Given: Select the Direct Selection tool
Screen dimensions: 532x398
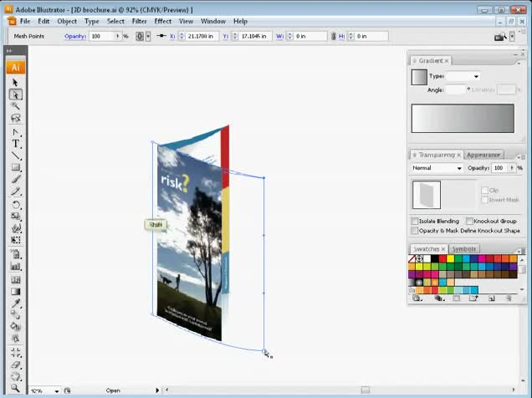Looking at the screenshot, I should click(x=15, y=94).
